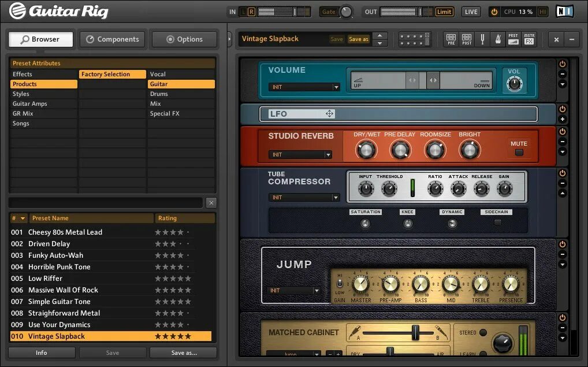Click the LFO move handle icon

pyautogui.click(x=329, y=114)
